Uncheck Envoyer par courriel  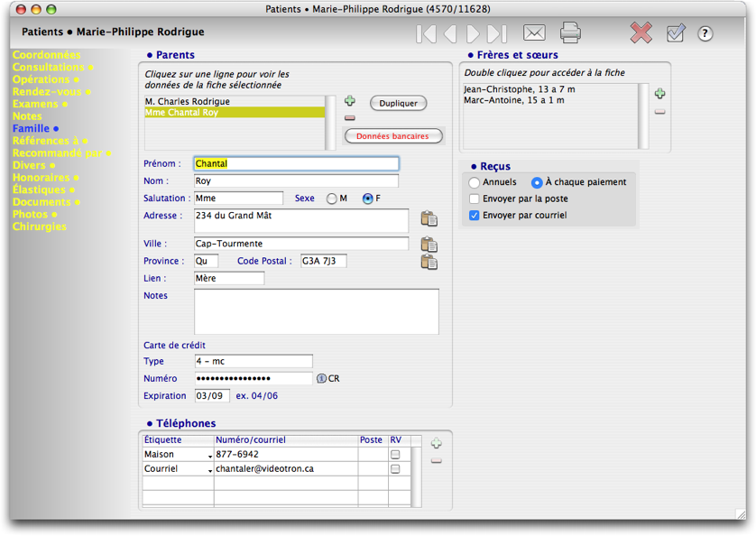475,215
